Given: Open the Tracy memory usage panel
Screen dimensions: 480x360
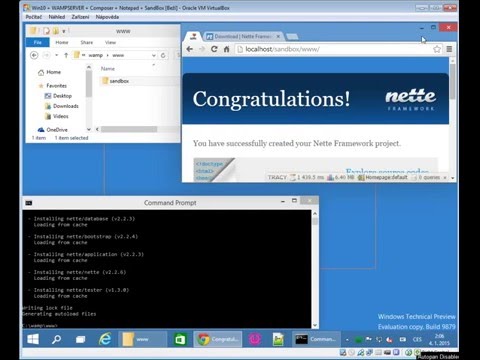Looking at the screenshot, I should 340,177.
